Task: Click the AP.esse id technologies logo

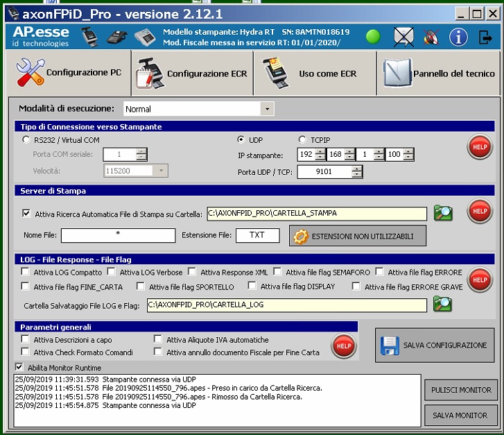Action: (41, 36)
